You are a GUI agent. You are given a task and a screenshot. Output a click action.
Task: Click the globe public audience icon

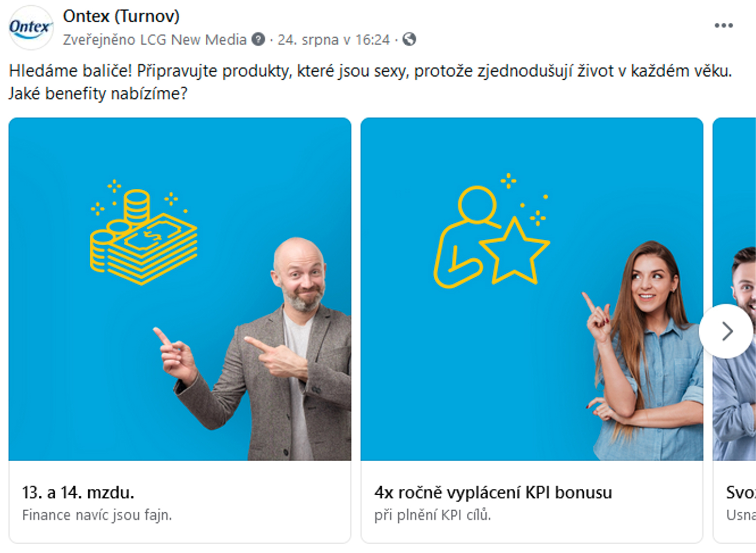pos(409,39)
